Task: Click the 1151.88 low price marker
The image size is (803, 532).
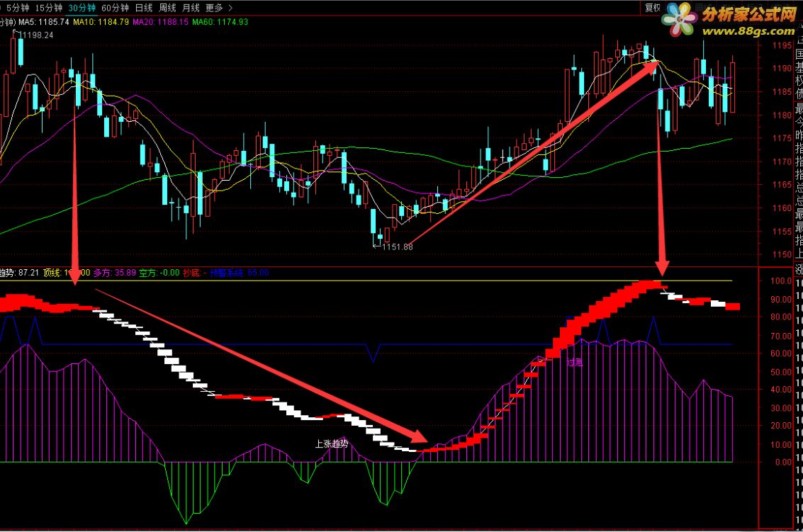Action: point(398,247)
